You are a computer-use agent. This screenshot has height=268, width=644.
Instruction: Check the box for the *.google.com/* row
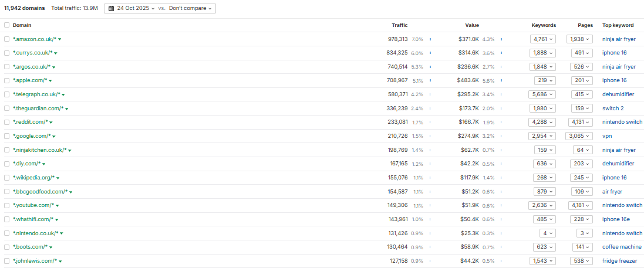pyautogui.click(x=7, y=136)
